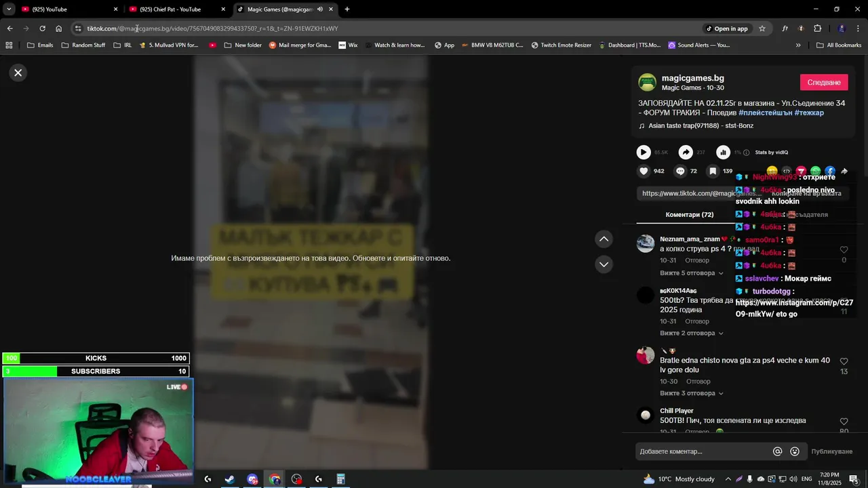Image resolution: width=868 pixels, height=488 pixels.
Task: Open the weather widget showing 10°C
Action: coord(678,479)
